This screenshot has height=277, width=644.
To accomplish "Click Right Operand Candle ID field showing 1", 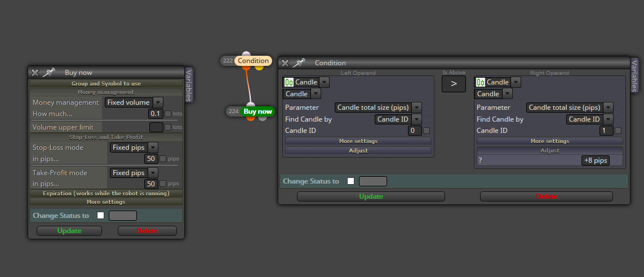I will (606, 131).
